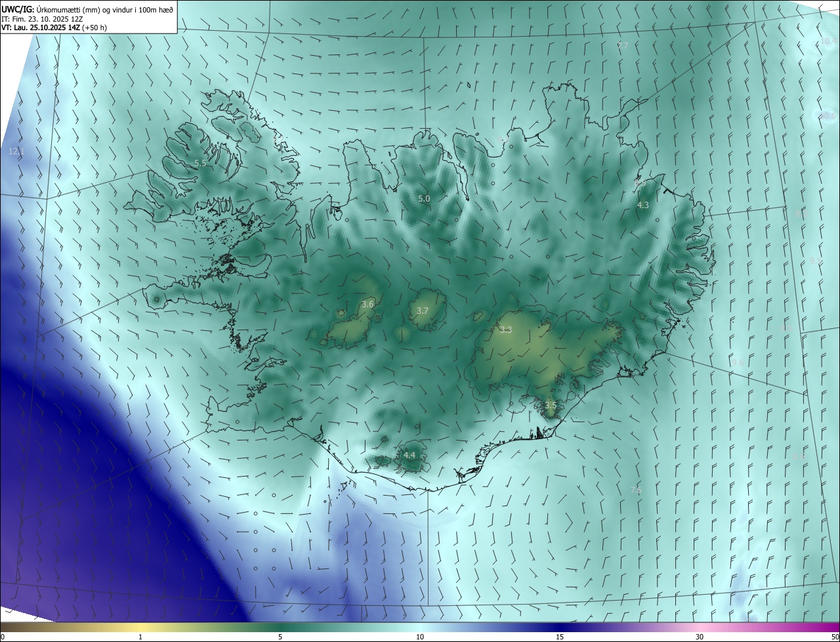Click the 5.5 value label over the Westfjords
Screen dimensions: 840x642
click(x=200, y=163)
